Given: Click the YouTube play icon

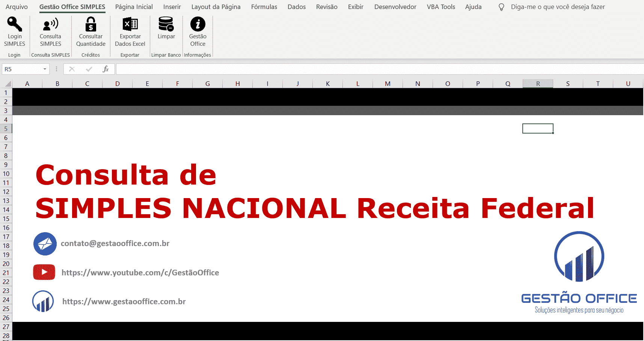Looking at the screenshot, I should (44, 272).
